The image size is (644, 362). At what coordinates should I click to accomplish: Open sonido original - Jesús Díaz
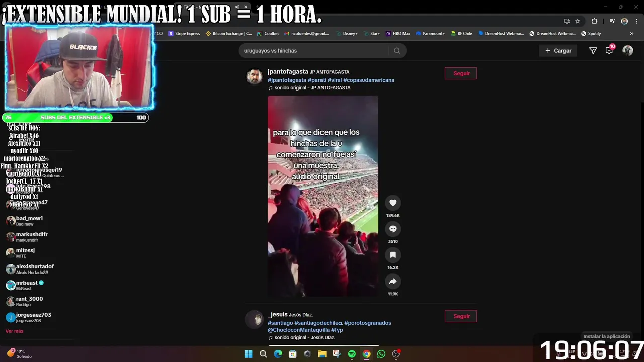click(x=301, y=338)
